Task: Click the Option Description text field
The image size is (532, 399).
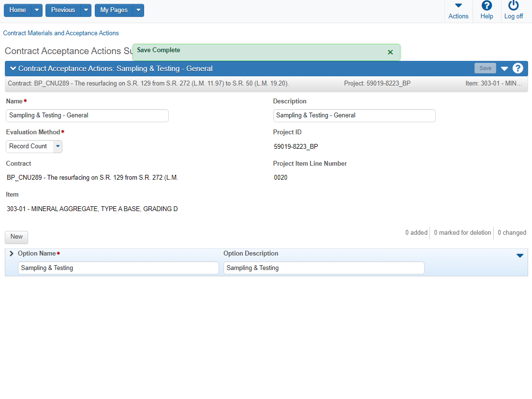Action: click(324, 268)
